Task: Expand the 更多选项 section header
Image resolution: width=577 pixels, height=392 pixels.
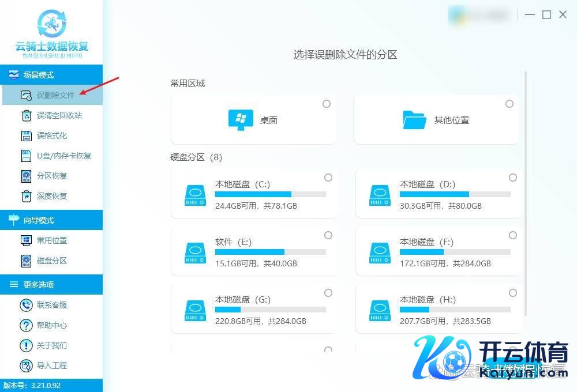Action: [51, 285]
